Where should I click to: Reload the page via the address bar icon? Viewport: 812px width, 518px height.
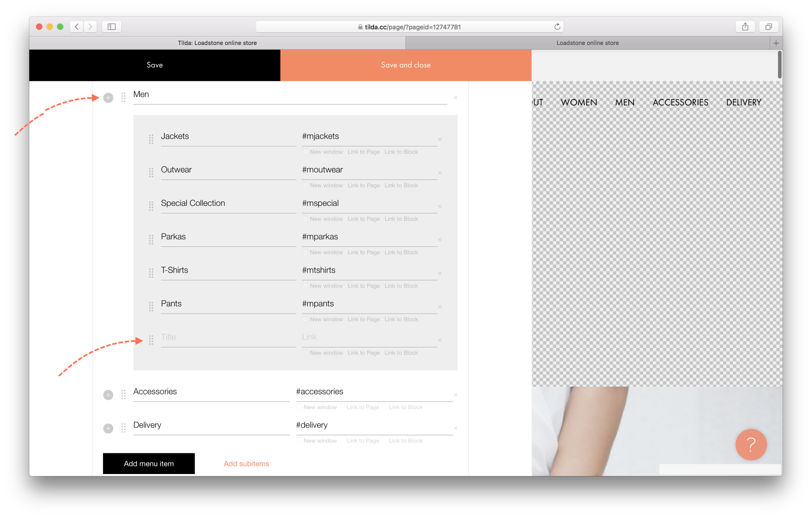[557, 27]
